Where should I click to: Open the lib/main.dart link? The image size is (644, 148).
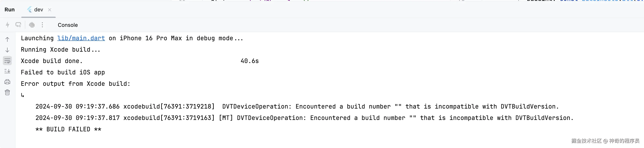point(81,38)
